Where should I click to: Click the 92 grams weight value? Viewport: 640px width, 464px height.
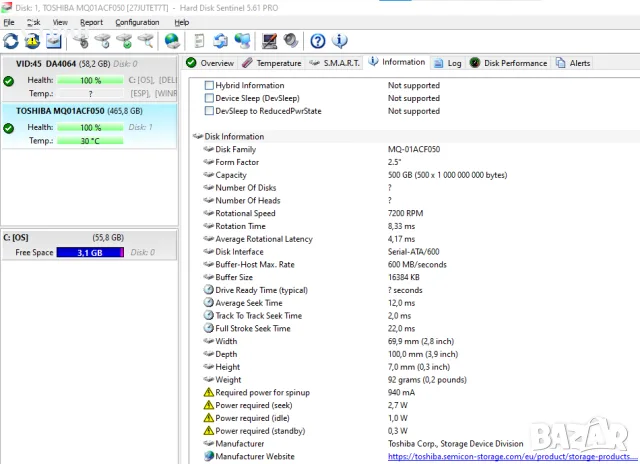427,380
